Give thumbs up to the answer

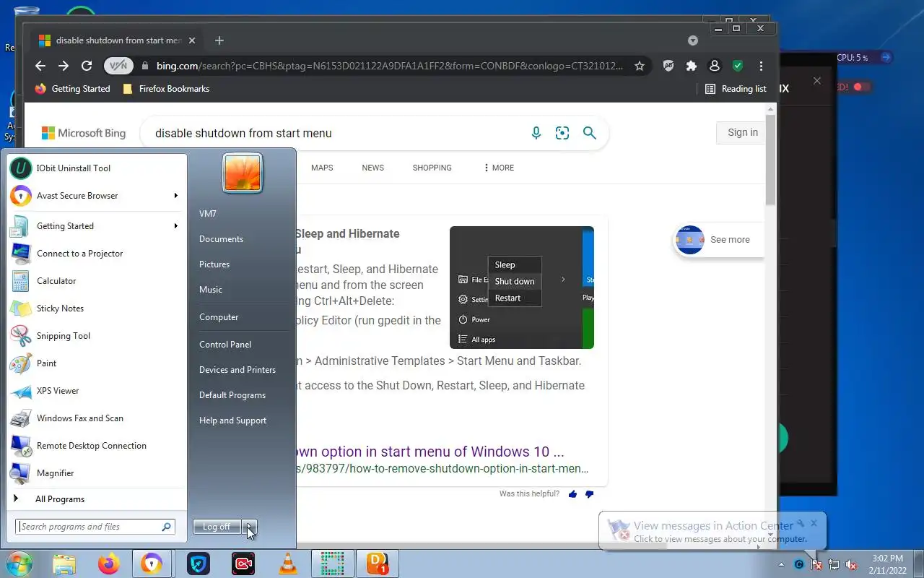click(x=573, y=494)
